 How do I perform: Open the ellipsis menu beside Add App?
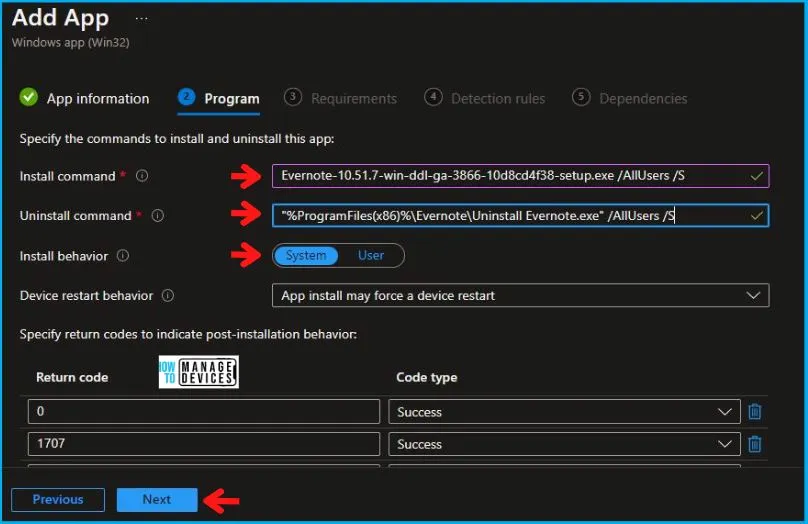142,19
